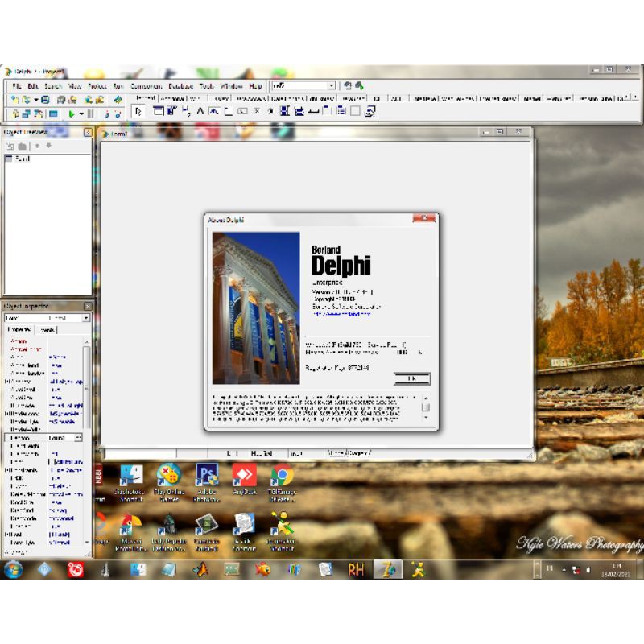Screen dimensions: 644x644
Task: Click the Pause button in debug toolbar
Action: tap(90, 114)
